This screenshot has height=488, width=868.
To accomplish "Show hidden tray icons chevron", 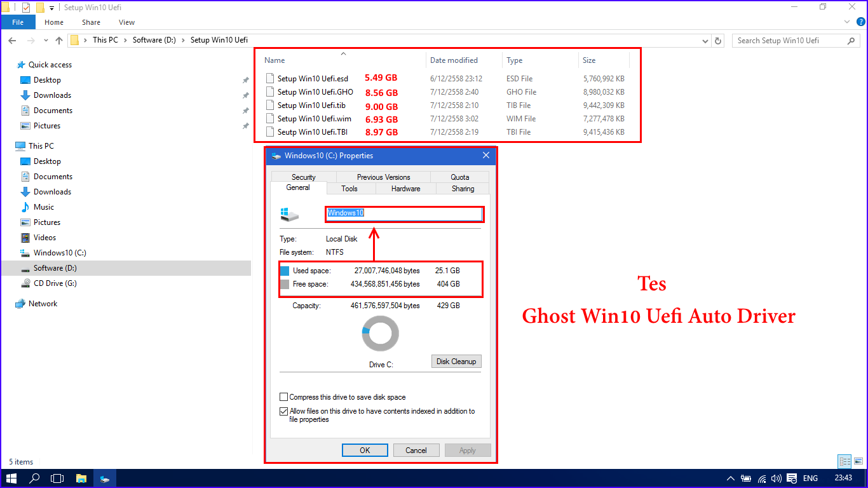I will point(730,478).
